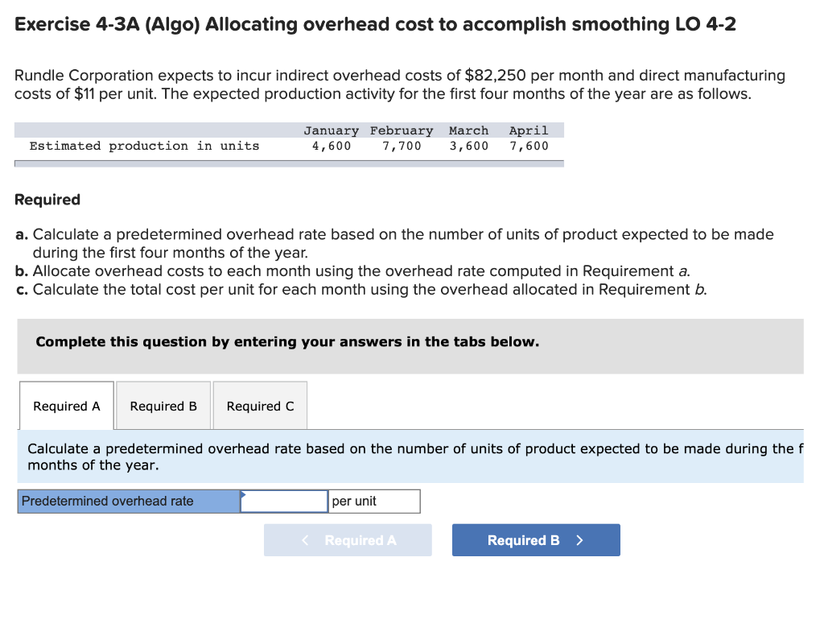Viewport: 824px width, 644px height.
Task: Switch to the Required A tab
Action: [x=66, y=406]
